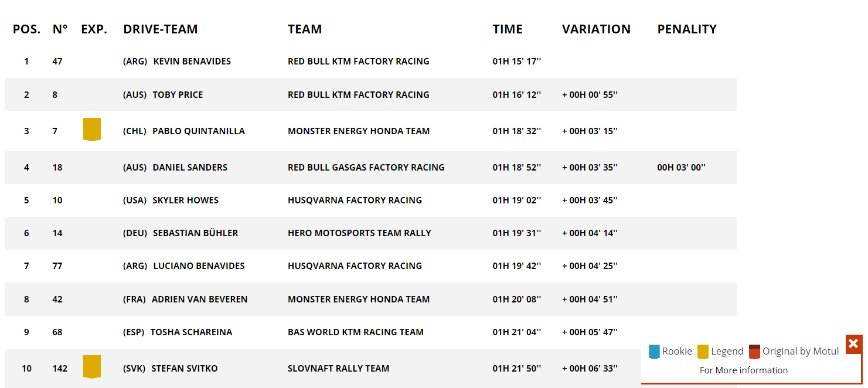The width and height of the screenshot is (868, 388).
Task: Click the blue Rookie icon in legend
Action: point(654,352)
